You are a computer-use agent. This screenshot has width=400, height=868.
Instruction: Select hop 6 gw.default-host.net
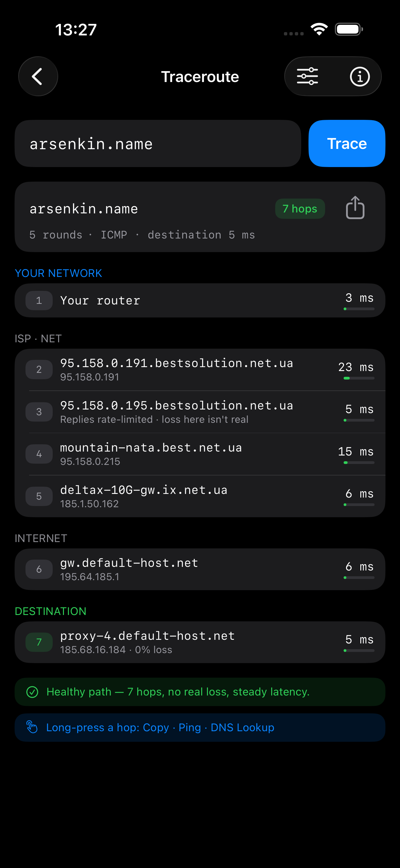pyautogui.click(x=200, y=570)
